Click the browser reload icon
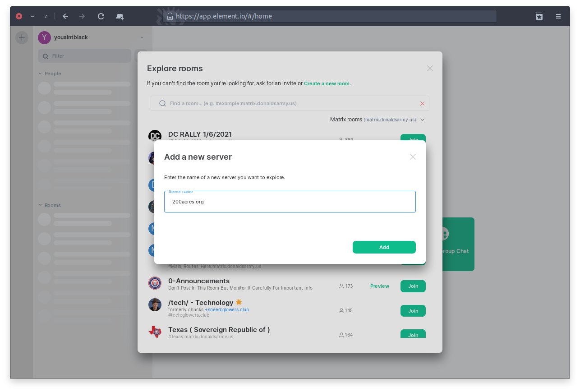The height and width of the screenshot is (392, 580). tap(101, 16)
